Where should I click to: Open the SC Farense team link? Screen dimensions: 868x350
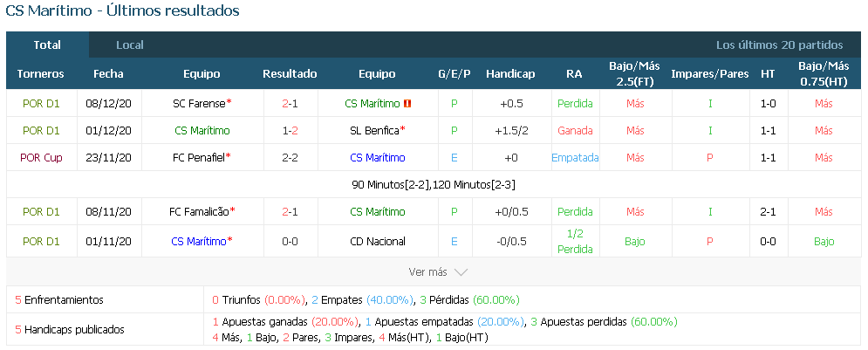199,104
